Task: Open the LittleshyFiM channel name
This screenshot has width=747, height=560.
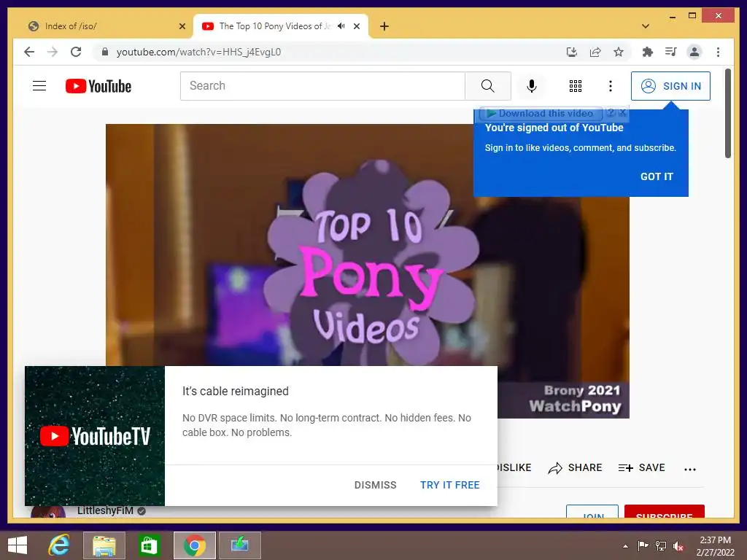Action: pyautogui.click(x=105, y=510)
